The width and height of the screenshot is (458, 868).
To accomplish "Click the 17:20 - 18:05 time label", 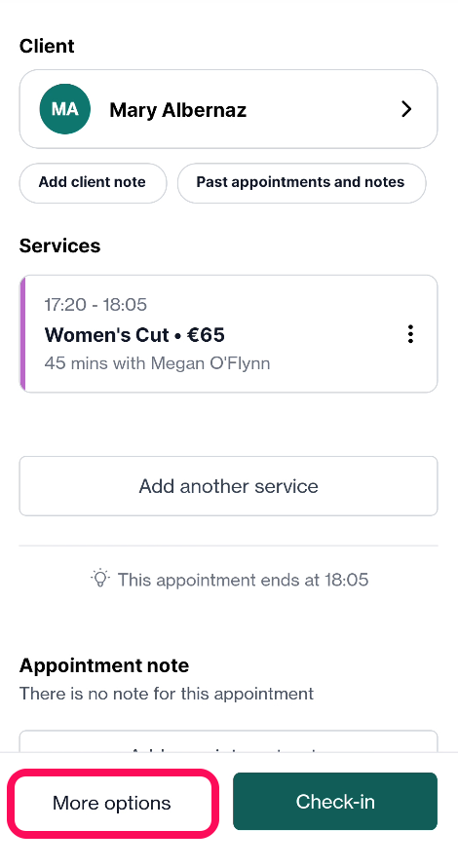I will (x=95, y=305).
